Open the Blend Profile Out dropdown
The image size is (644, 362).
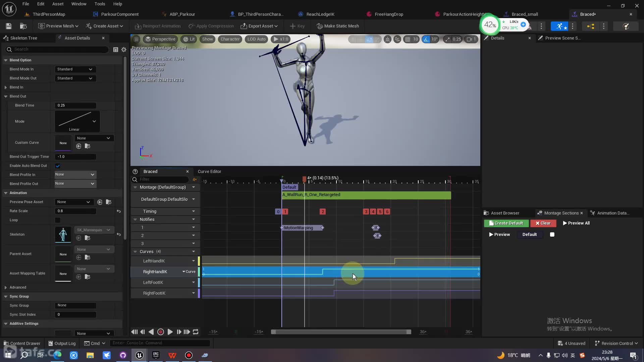(x=75, y=184)
